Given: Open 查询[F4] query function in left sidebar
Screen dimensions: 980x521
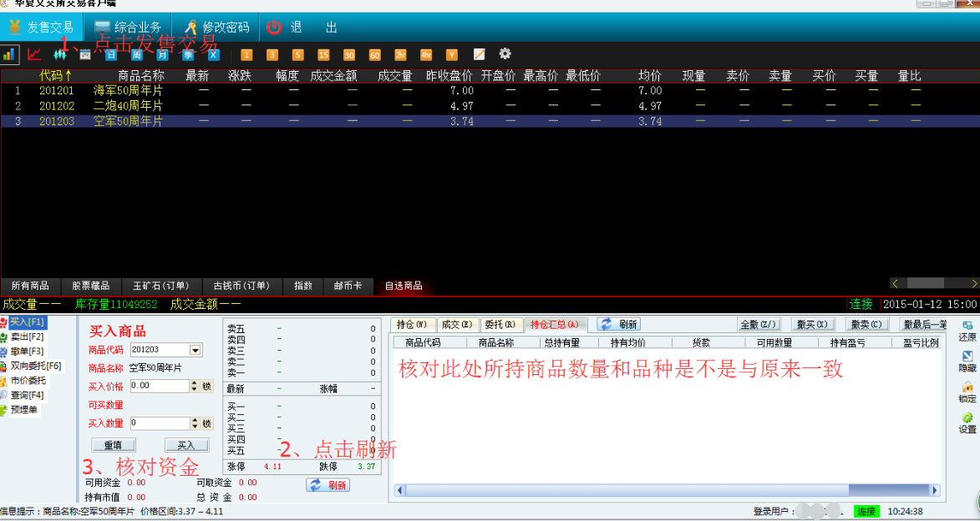Looking at the screenshot, I should point(25,395).
